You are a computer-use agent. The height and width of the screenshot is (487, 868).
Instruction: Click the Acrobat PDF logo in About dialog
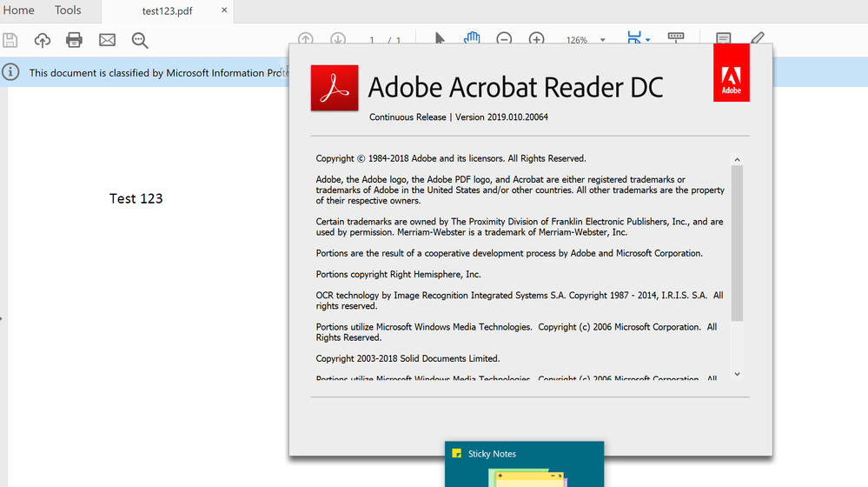pyautogui.click(x=335, y=88)
